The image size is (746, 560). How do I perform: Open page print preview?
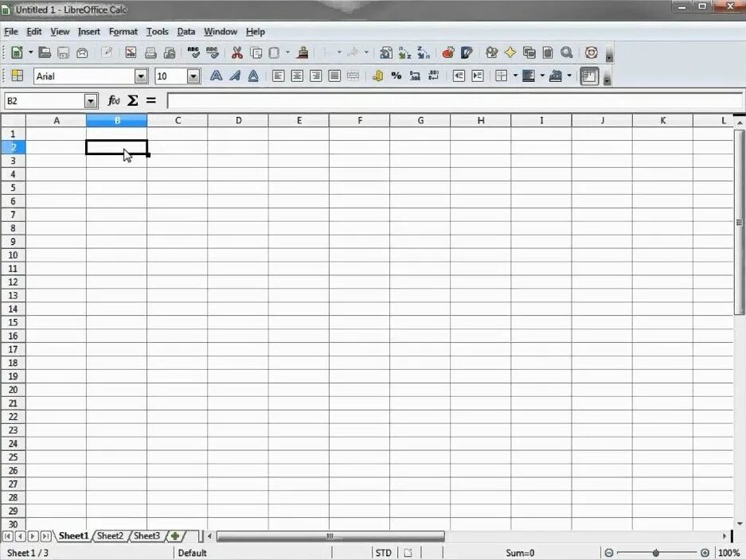(x=170, y=52)
